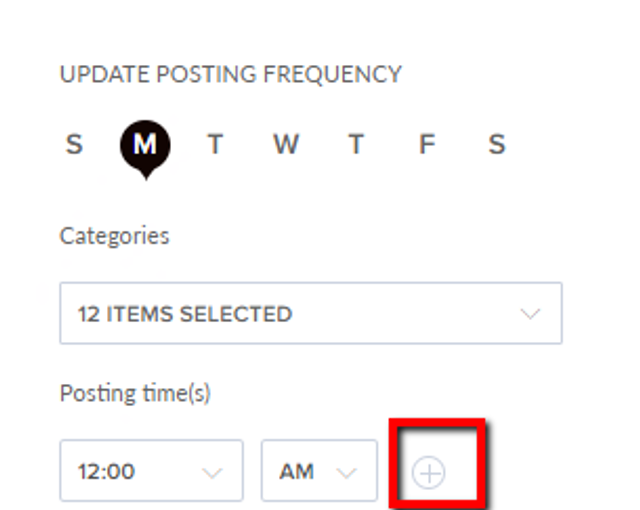Open the AM period dropdown
This screenshot has width=640, height=510.
coord(319,470)
